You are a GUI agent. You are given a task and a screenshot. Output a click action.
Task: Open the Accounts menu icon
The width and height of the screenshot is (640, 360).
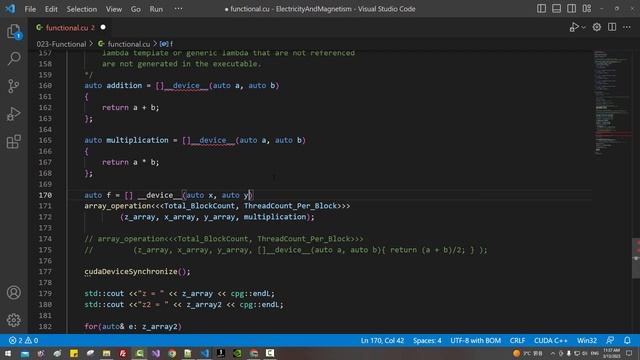(x=13, y=292)
